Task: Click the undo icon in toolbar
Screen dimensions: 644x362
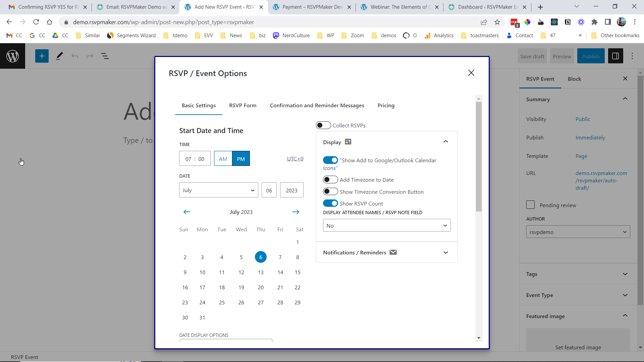Action: [x=74, y=56]
